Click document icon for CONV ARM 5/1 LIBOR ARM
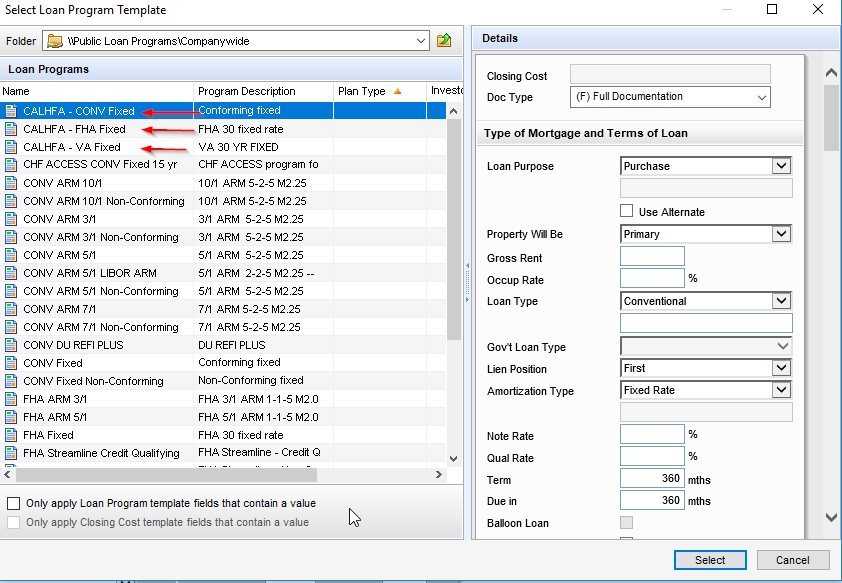 [11, 273]
